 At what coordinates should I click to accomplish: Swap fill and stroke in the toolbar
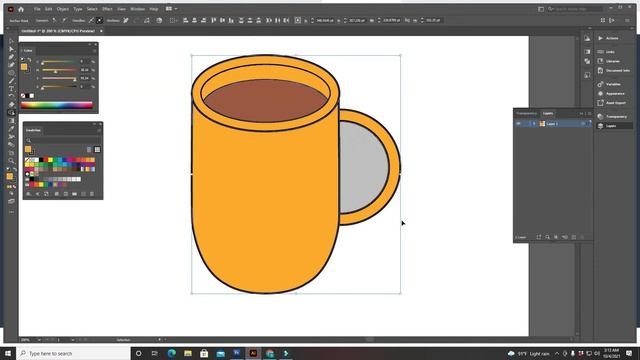coord(15,169)
